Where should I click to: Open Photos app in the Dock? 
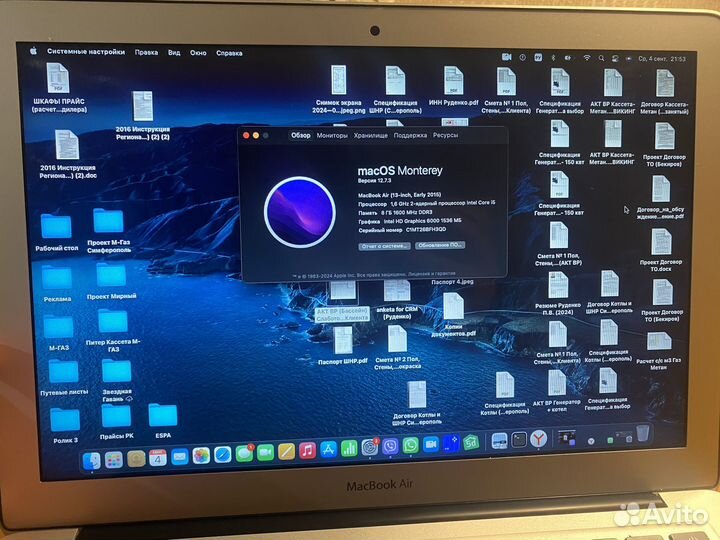coord(201,456)
